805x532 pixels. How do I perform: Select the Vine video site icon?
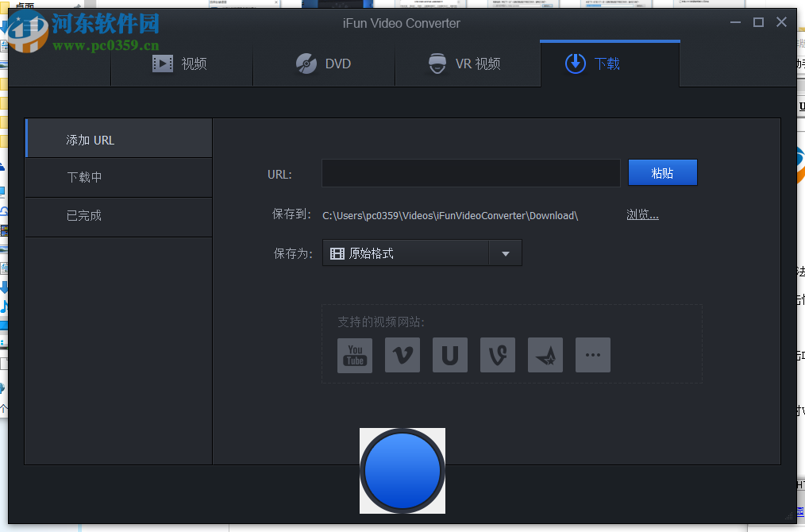point(497,355)
